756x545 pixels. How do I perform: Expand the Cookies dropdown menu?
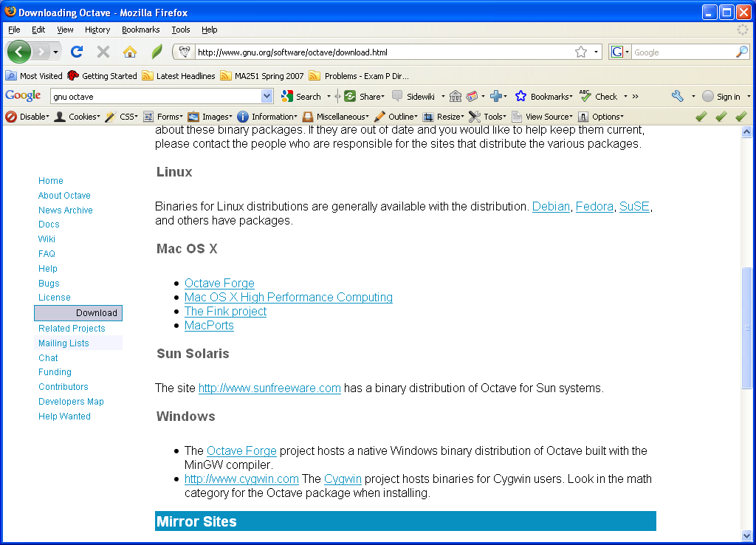click(78, 117)
